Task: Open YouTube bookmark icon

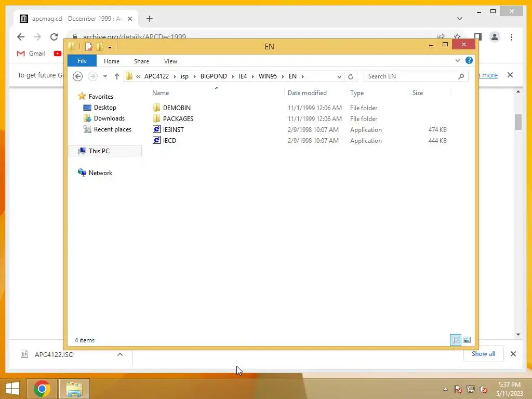Action: click(x=58, y=54)
